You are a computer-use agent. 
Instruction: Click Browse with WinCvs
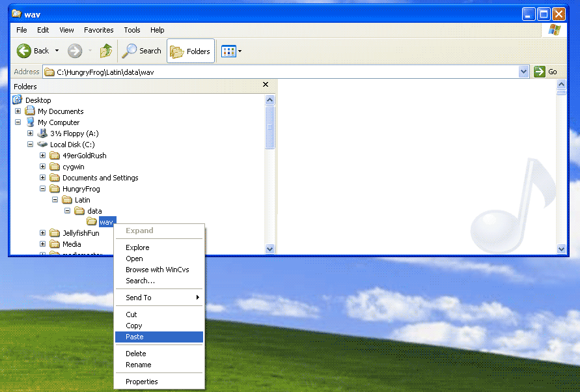158,270
